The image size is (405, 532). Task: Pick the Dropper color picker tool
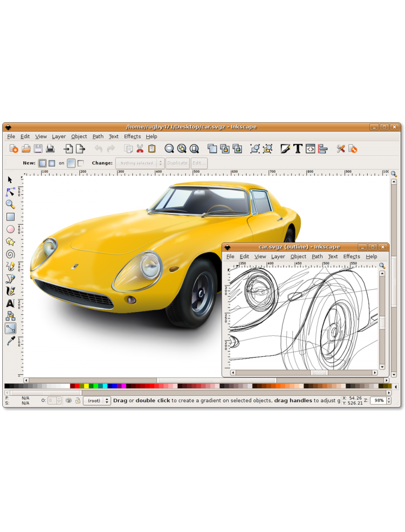tap(10, 341)
